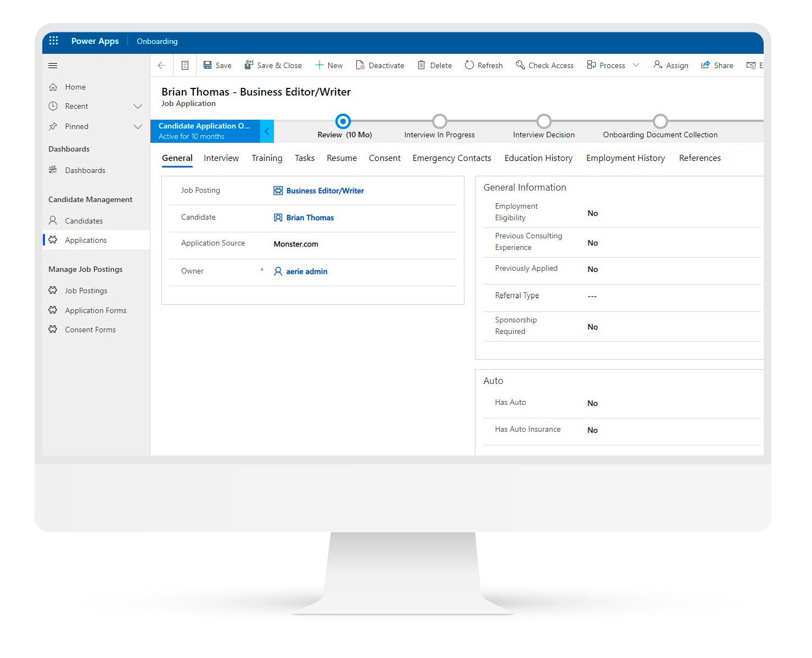Click the Share icon in toolbar
This screenshot has width=812, height=658.
(705, 65)
